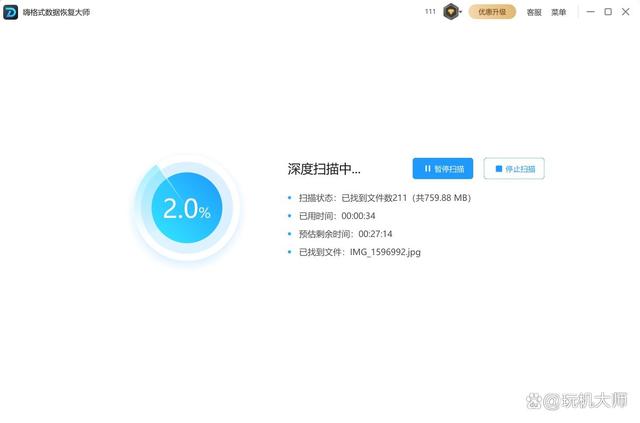This screenshot has height=423, width=640.
Task: Click the app title 嗨格式数据恢复大师
Action: (x=56, y=12)
